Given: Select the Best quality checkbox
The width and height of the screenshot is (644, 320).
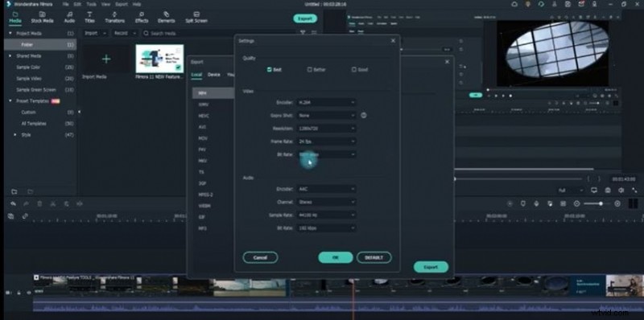Looking at the screenshot, I should point(270,70).
